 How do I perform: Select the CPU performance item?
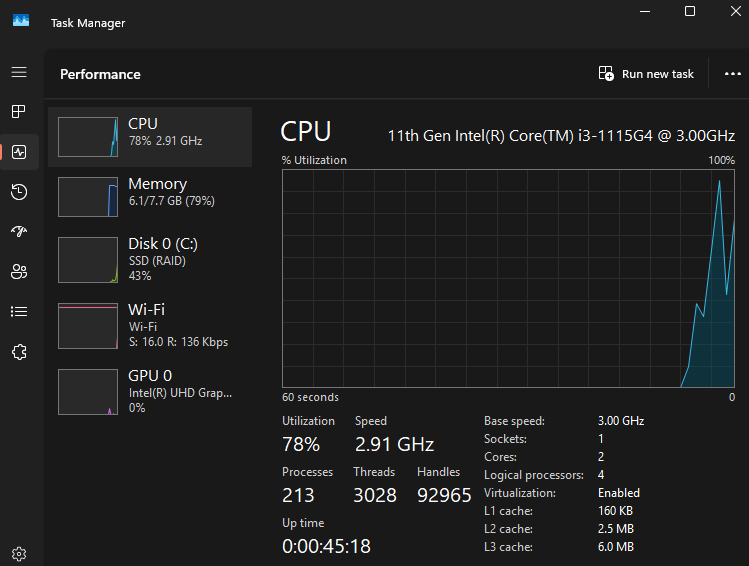pyautogui.click(x=150, y=136)
